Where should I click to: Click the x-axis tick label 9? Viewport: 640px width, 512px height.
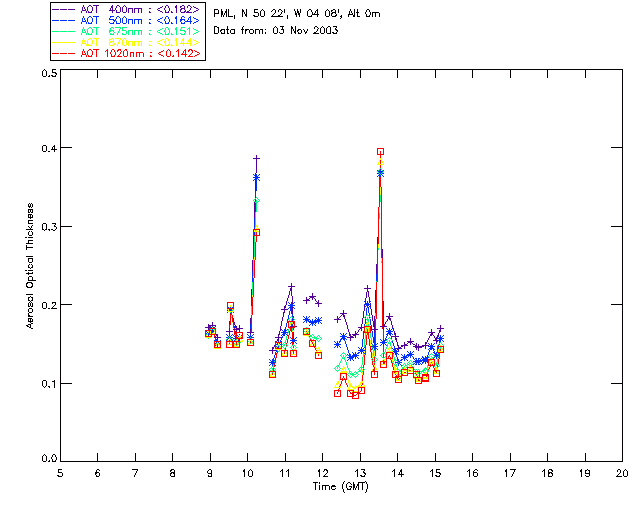pyautogui.click(x=210, y=473)
